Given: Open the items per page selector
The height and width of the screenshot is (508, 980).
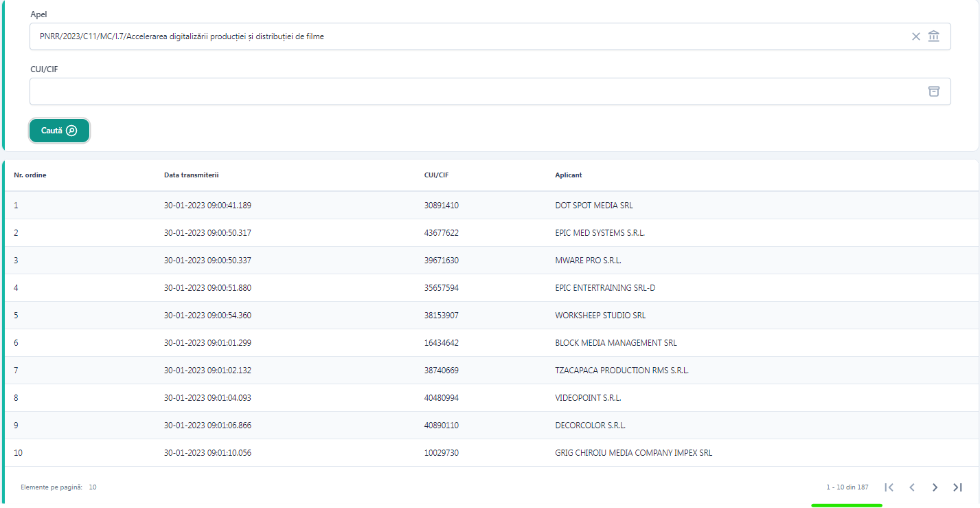Looking at the screenshot, I should point(93,487).
